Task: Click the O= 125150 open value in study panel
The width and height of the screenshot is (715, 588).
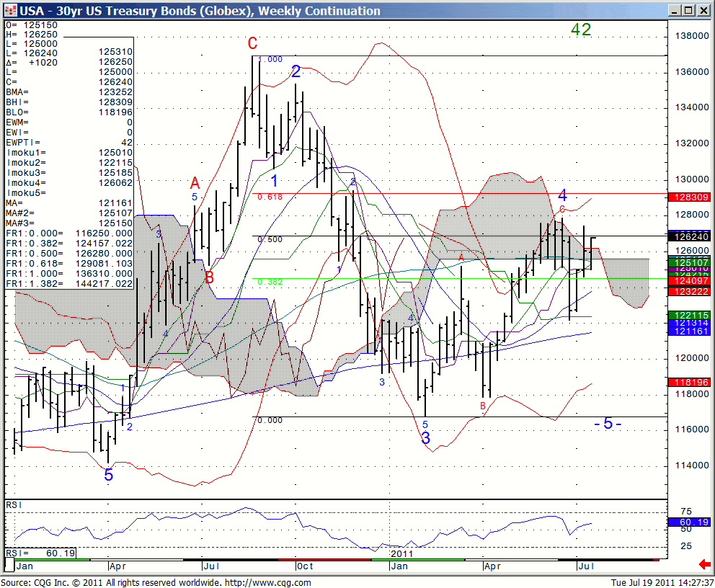Action: click(x=29, y=24)
